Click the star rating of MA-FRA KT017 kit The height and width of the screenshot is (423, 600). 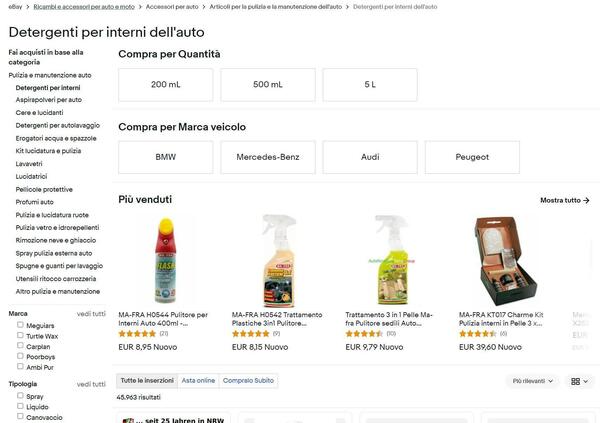[x=478, y=334]
